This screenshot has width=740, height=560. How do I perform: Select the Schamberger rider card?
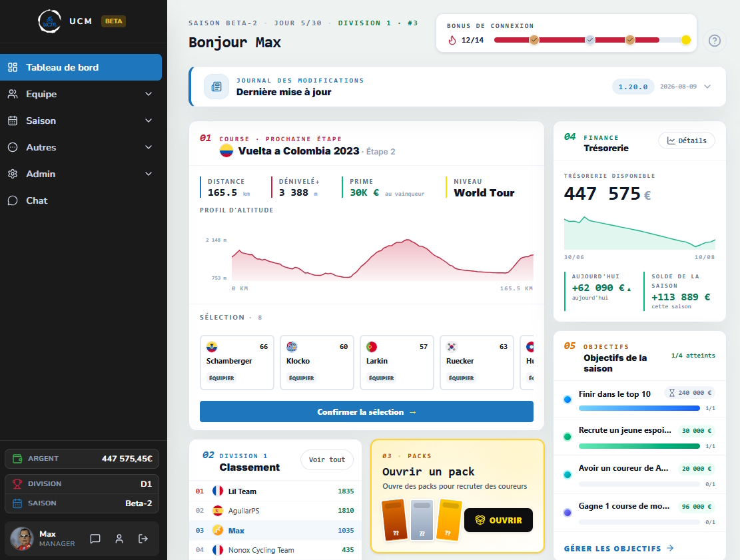[x=237, y=362]
